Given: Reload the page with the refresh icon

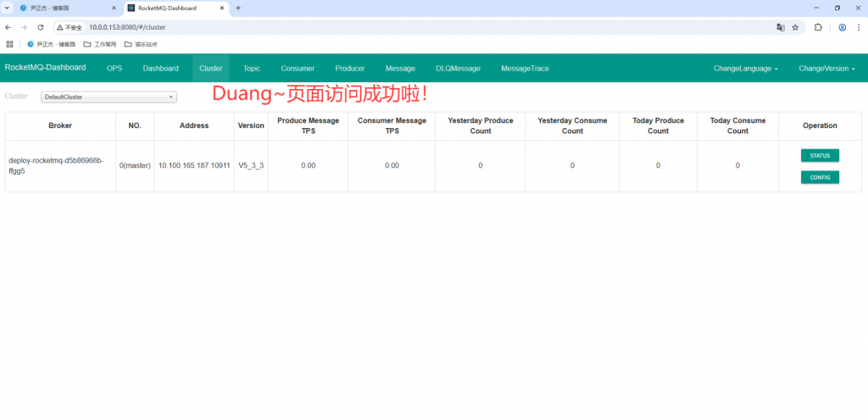Looking at the screenshot, I should pos(41,27).
